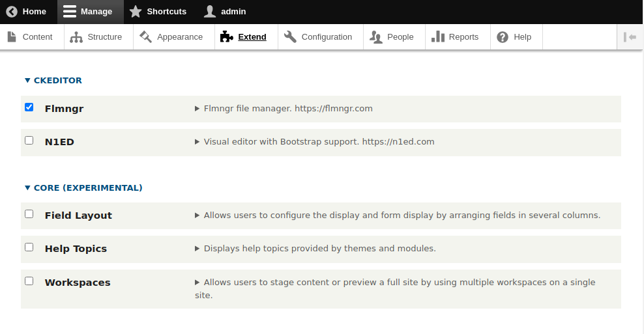Open the People menu item
This screenshot has height=334, width=644.
tap(394, 37)
